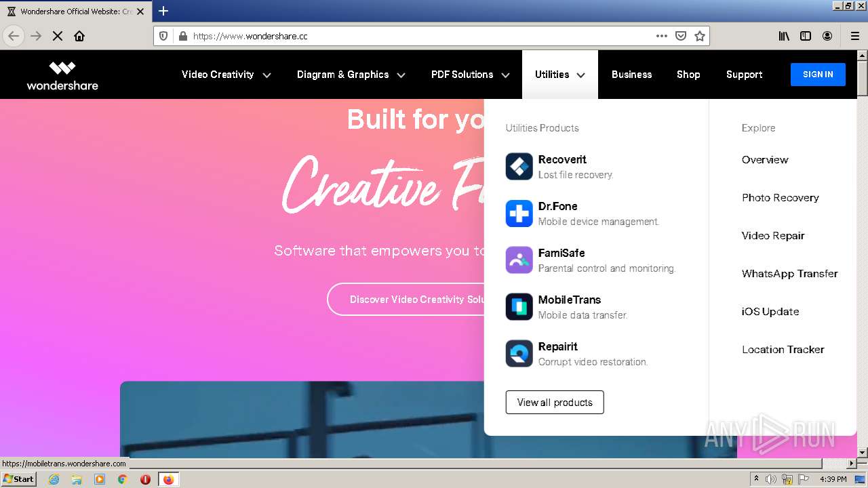The height and width of the screenshot is (488, 868).
Task: Bookmark this page with star
Action: pos(700,36)
